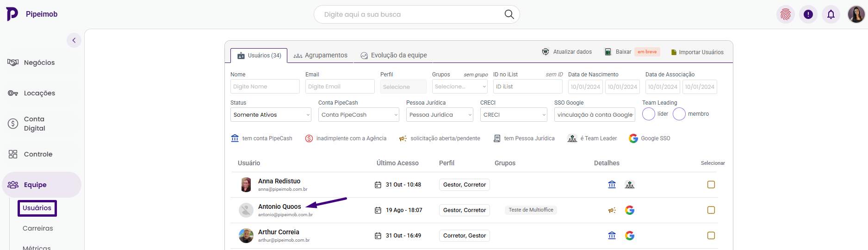Click Importar Usuários link
This screenshot has height=250, width=868.
coord(697,52)
